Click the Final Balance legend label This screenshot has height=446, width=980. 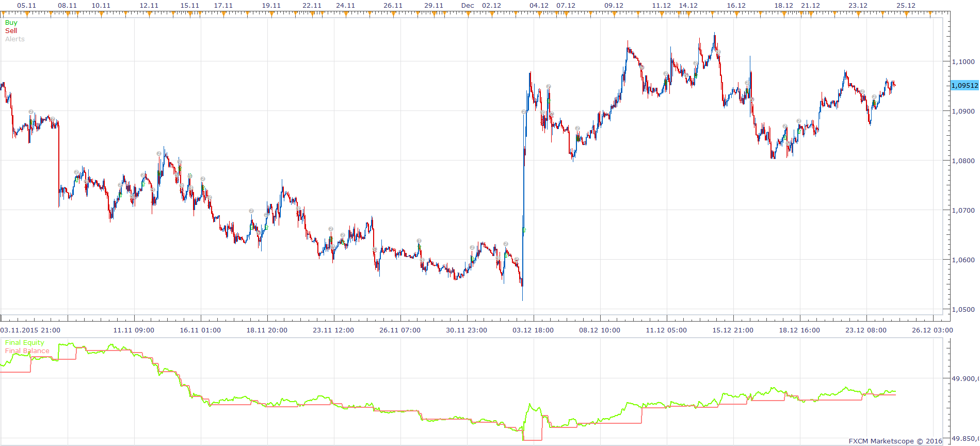click(x=27, y=351)
